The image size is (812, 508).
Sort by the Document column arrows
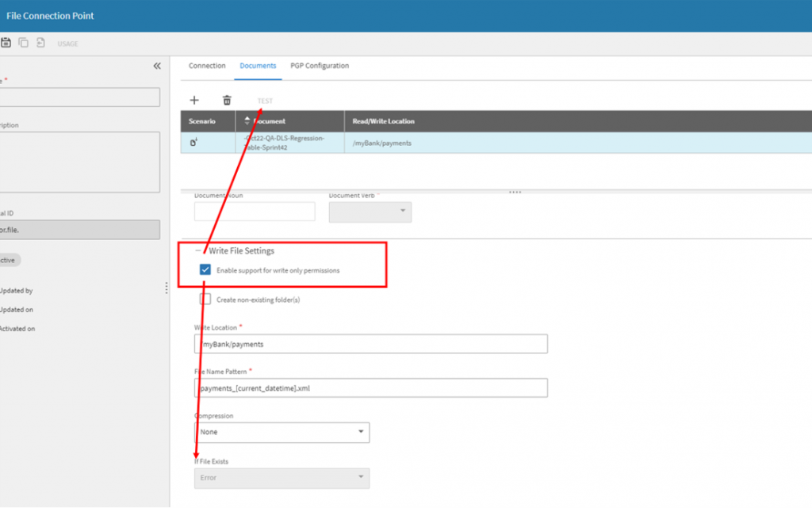tap(247, 121)
